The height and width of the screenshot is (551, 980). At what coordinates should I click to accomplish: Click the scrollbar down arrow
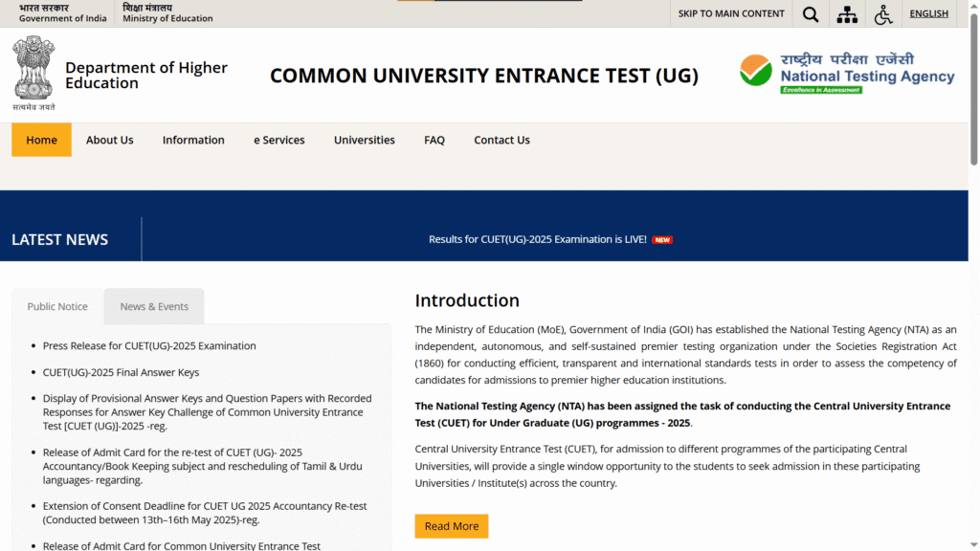pos(973,545)
